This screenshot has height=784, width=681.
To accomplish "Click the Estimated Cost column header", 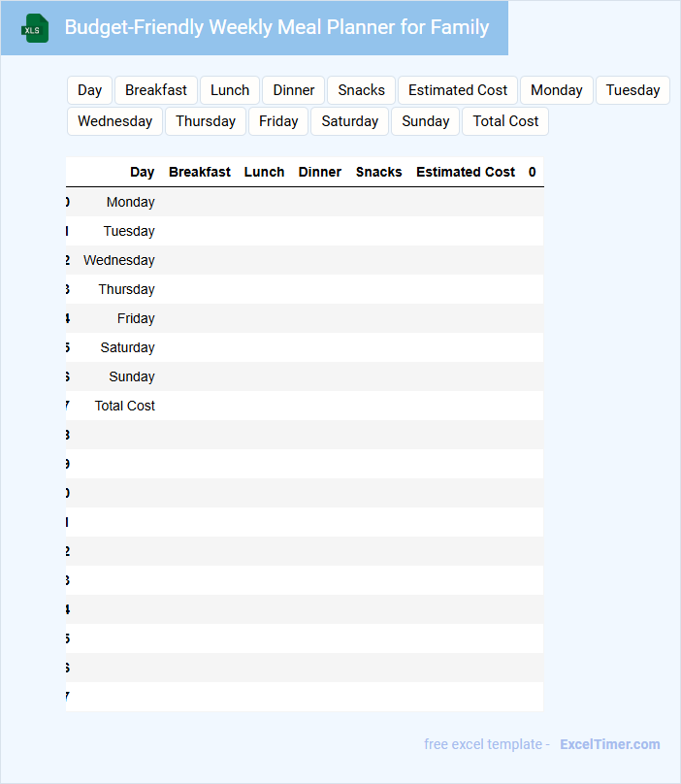I will tap(466, 172).
